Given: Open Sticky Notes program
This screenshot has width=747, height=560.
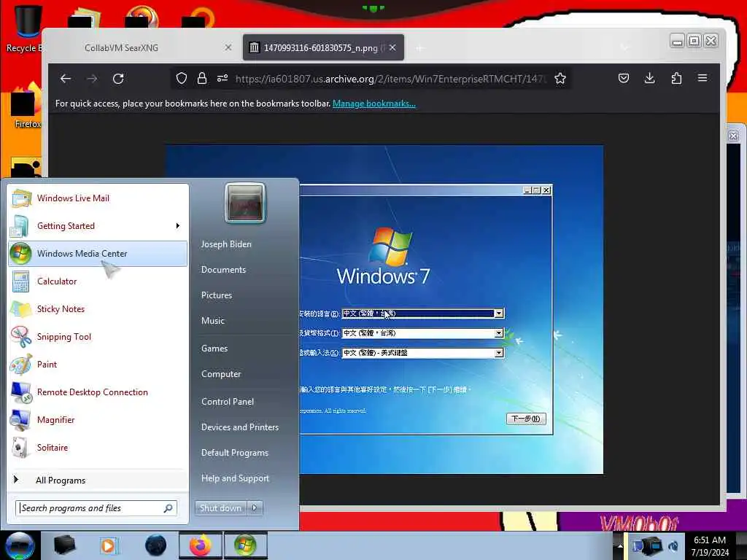Looking at the screenshot, I should click(x=98, y=308).
